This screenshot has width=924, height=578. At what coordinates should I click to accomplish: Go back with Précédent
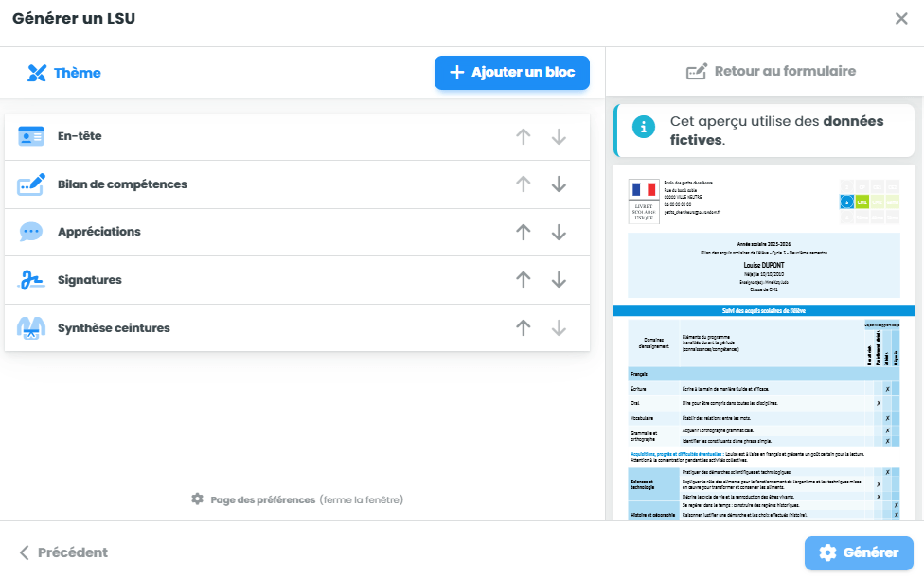[x=63, y=552]
